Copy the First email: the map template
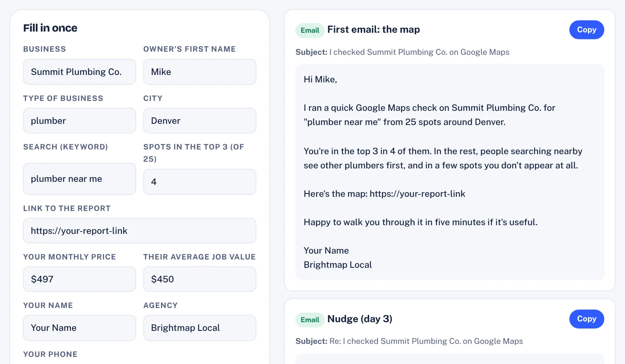The image size is (625, 364). (586, 30)
